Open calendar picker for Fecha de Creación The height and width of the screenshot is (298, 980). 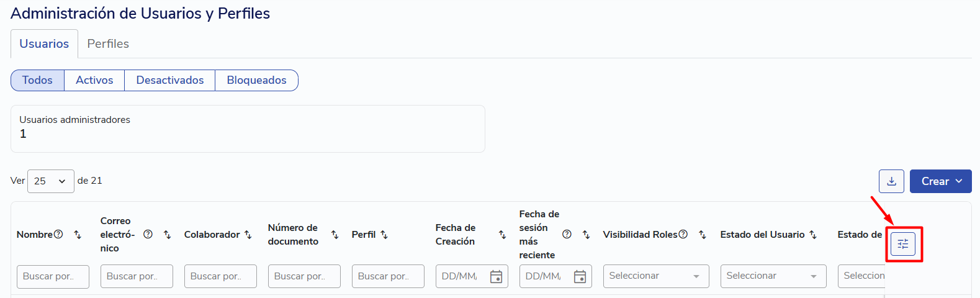point(496,276)
